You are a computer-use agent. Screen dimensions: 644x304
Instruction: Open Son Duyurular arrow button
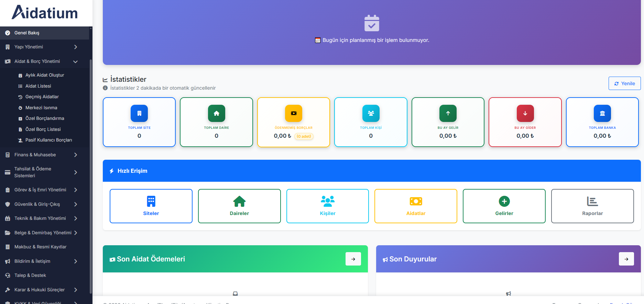[626, 259]
